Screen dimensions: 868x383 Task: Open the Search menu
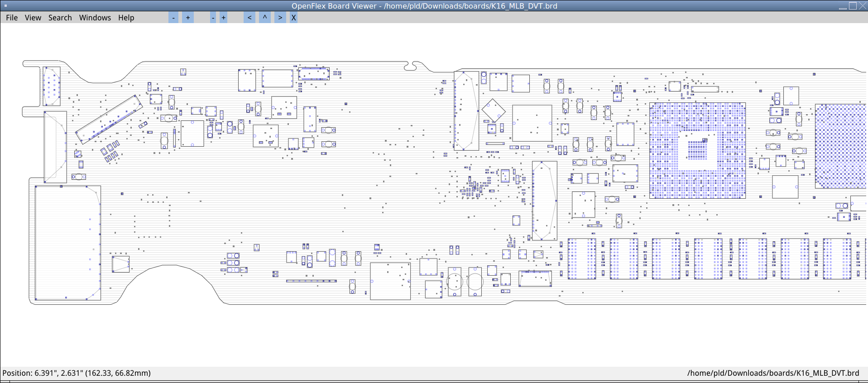coord(60,18)
